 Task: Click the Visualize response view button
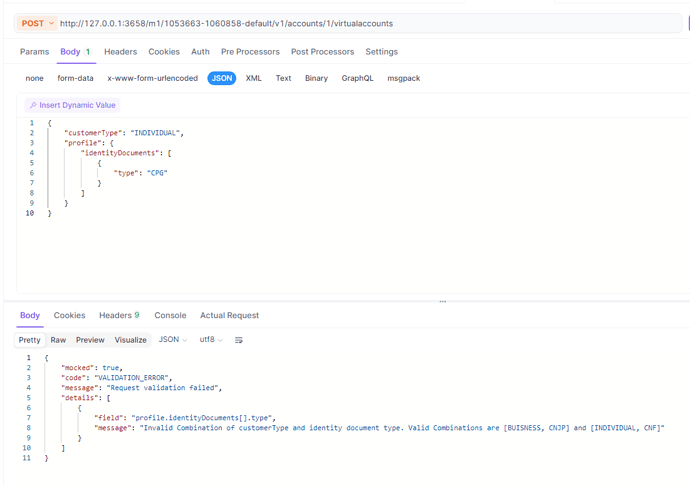pos(130,340)
